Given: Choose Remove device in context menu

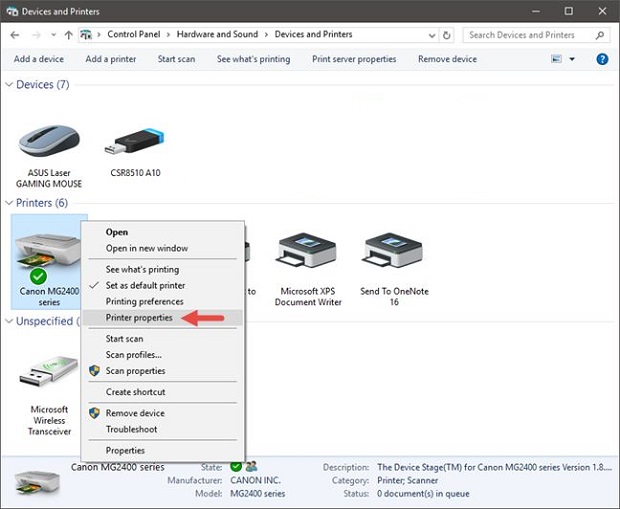Looking at the screenshot, I should tap(163, 413).
